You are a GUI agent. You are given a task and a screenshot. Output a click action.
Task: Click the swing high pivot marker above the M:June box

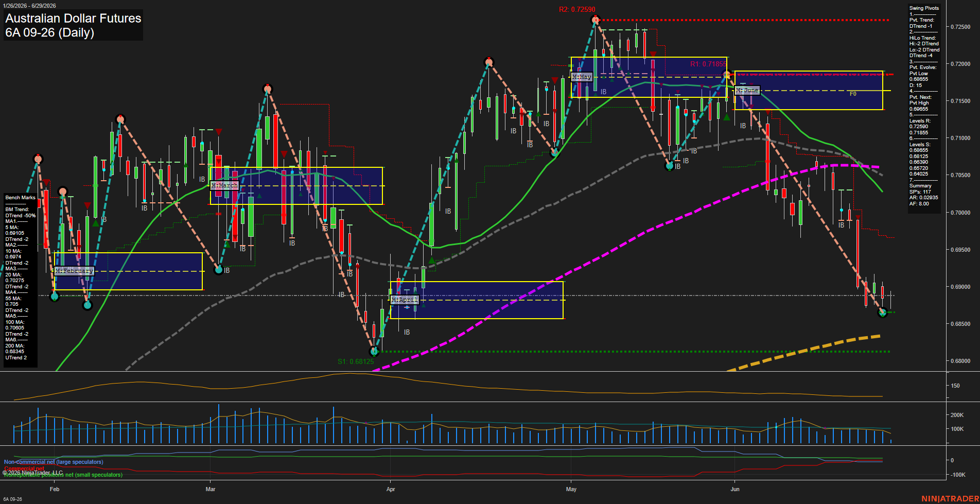point(727,75)
